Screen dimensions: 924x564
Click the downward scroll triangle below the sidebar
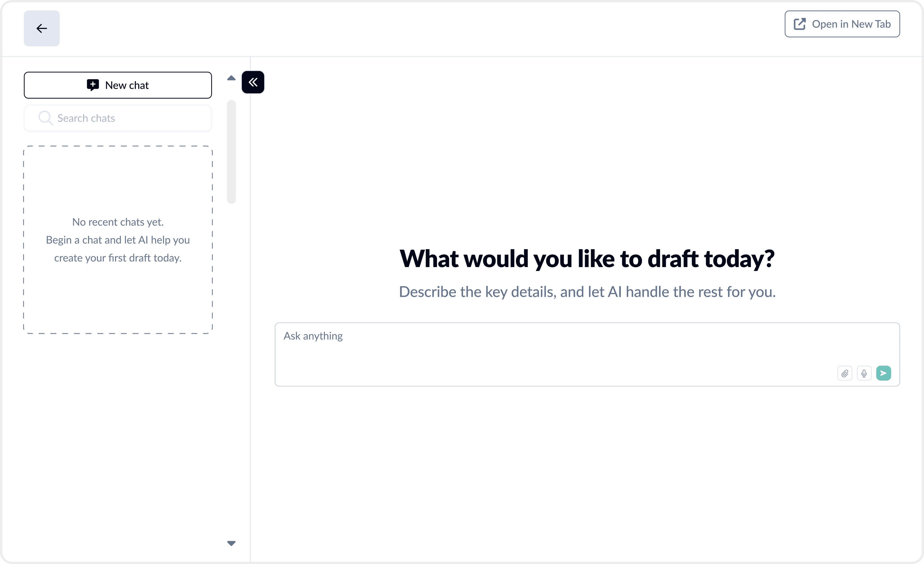(x=231, y=543)
